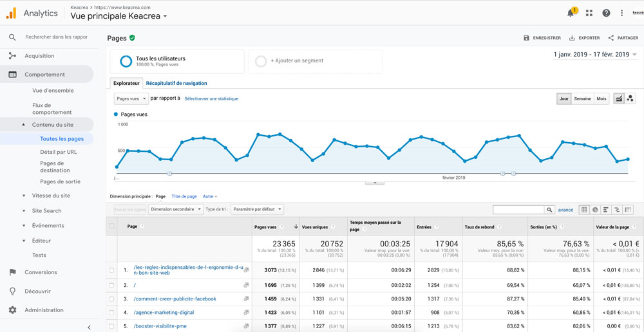Tick the select-all checkbox in table header
Viewport: 644px width, 332px height.
[x=112, y=226]
